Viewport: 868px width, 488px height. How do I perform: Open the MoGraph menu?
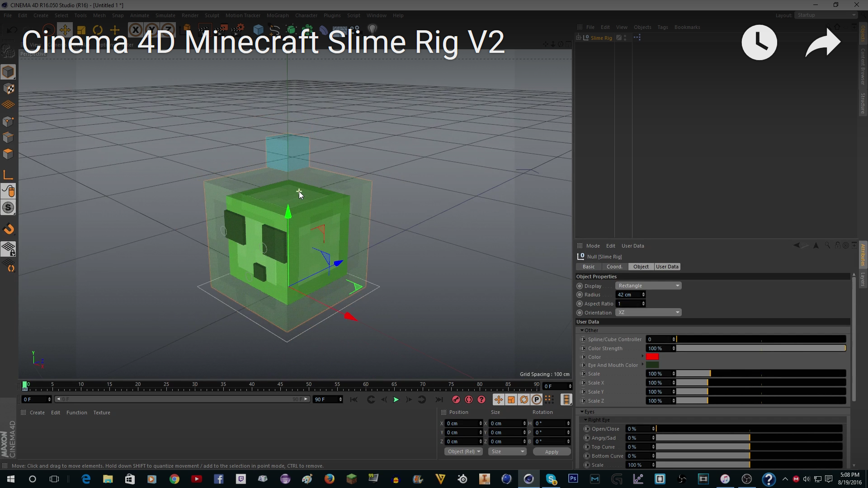click(x=278, y=15)
